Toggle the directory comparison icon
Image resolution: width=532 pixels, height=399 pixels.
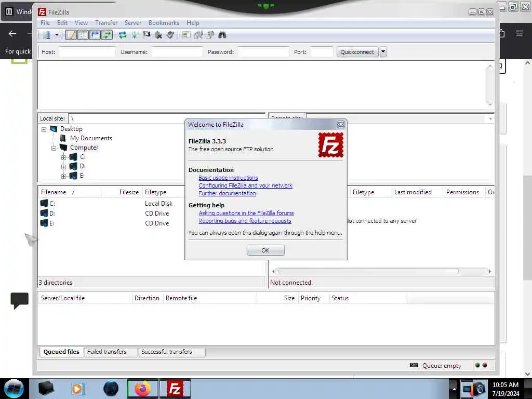(198, 35)
